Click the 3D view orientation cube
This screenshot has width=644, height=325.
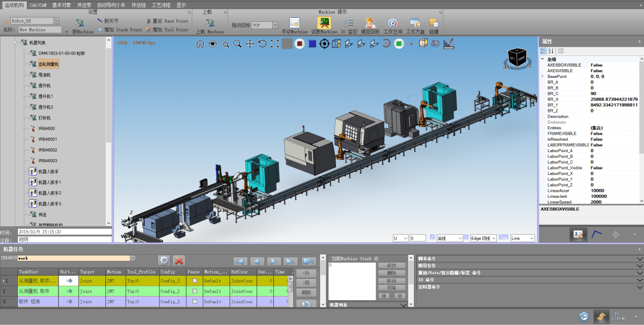[x=518, y=57]
